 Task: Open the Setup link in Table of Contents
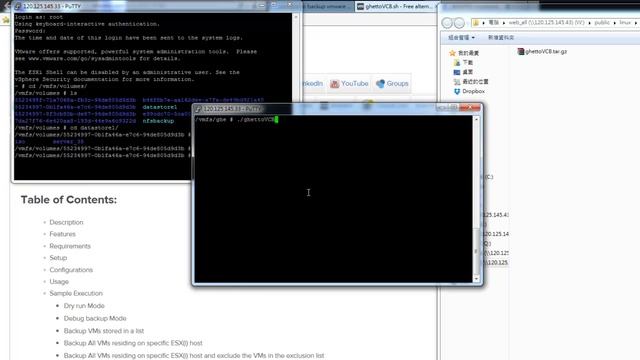tap(58, 258)
